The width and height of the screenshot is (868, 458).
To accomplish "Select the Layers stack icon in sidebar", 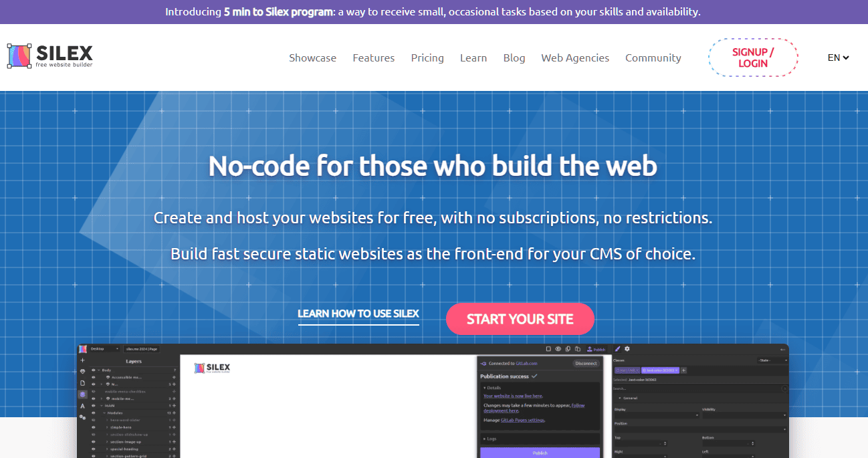I will click(x=82, y=394).
